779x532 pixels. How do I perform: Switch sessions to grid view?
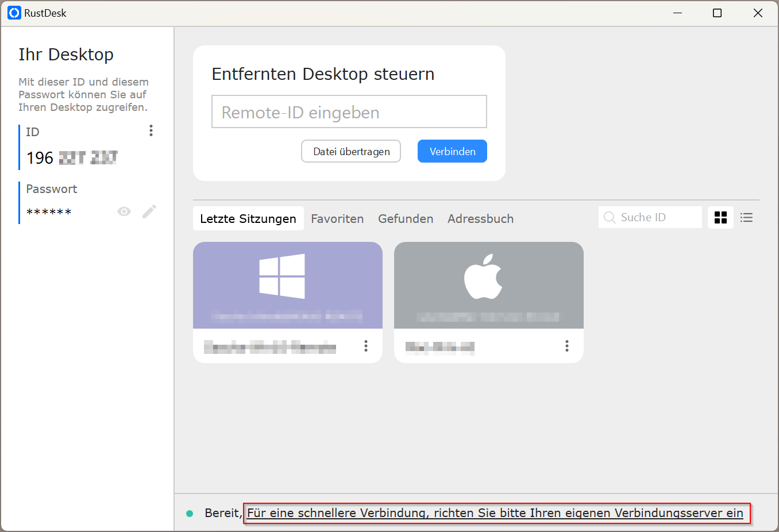point(720,217)
